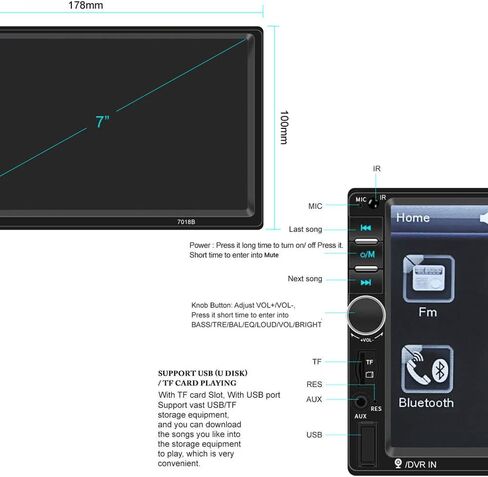Click the speaker icon beside Home
This screenshot has height=477, width=488.
[x=484, y=218]
